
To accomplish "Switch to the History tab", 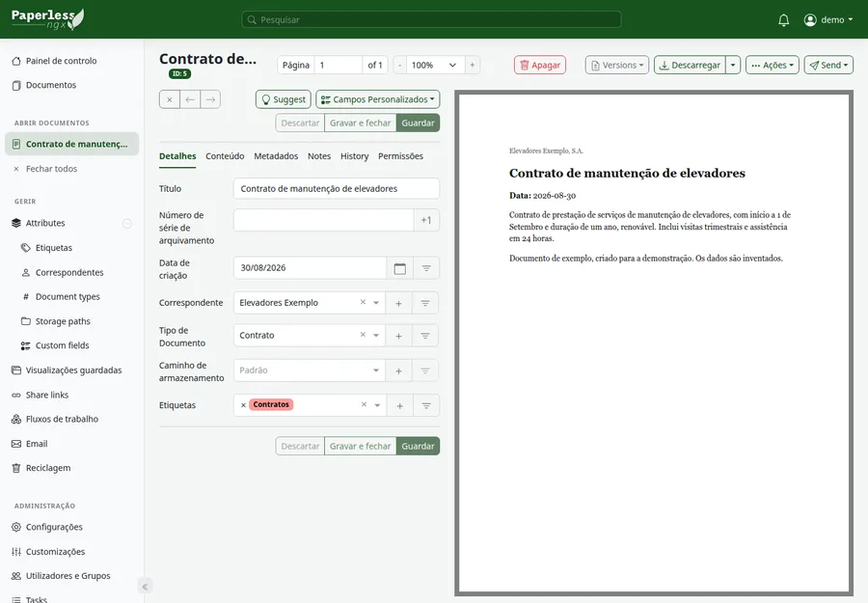I will tap(354, 156).
